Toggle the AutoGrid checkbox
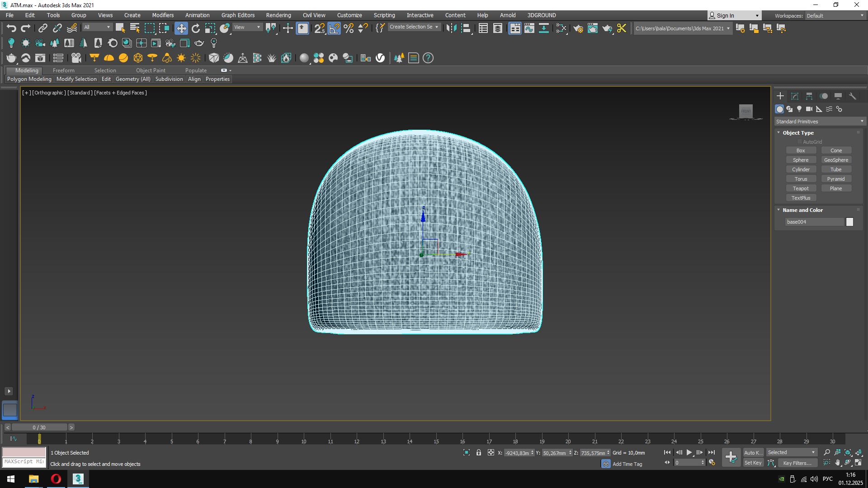Viewport: 868px width, 488px height. coord(800,142)
